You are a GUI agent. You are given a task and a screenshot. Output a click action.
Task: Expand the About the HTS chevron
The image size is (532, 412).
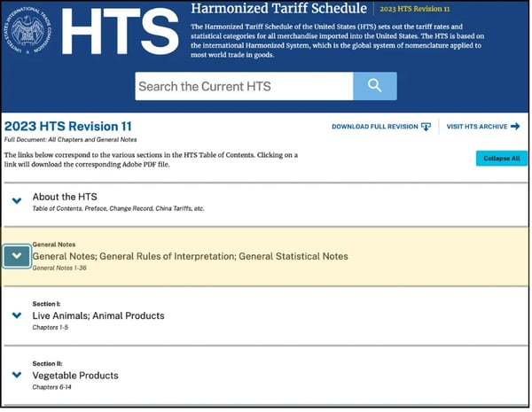[17, 201]
